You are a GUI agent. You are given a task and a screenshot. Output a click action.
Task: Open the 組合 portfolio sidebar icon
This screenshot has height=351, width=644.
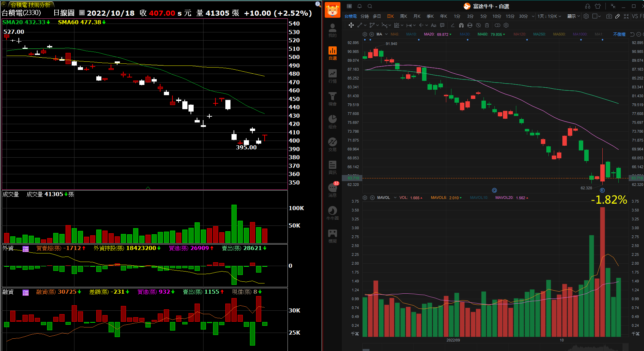(332, 122)
